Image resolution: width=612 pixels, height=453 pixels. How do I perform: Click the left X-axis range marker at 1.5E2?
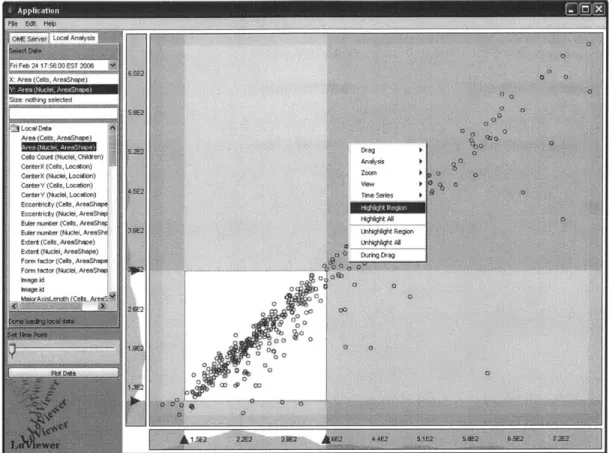pyautogui.click(x=184, y=439)
